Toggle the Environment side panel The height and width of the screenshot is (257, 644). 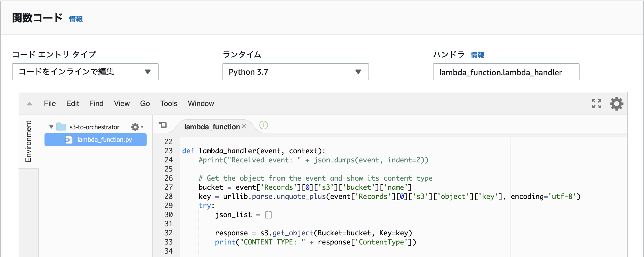click(28, 141)
